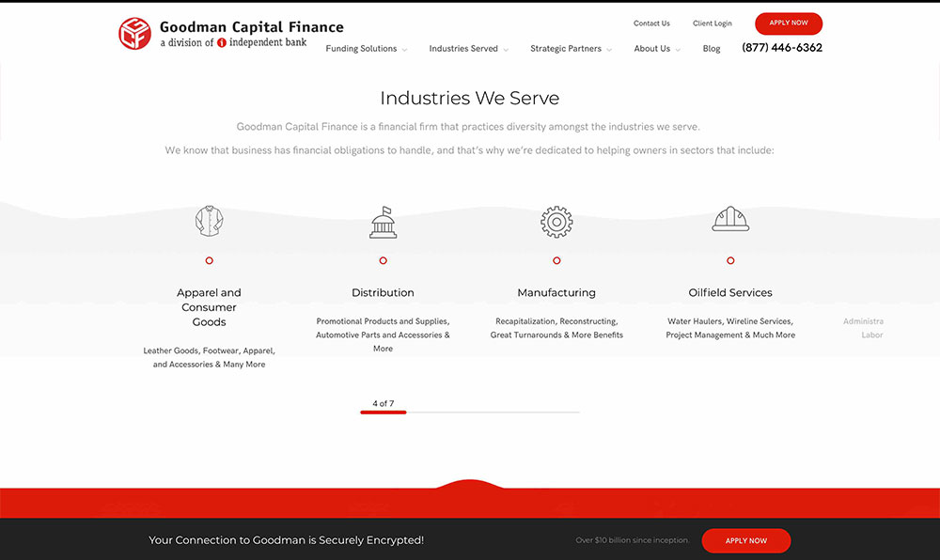Open the Manufacturing heading
Viewport: 940px width, 560px height.
tap(556, 293)
